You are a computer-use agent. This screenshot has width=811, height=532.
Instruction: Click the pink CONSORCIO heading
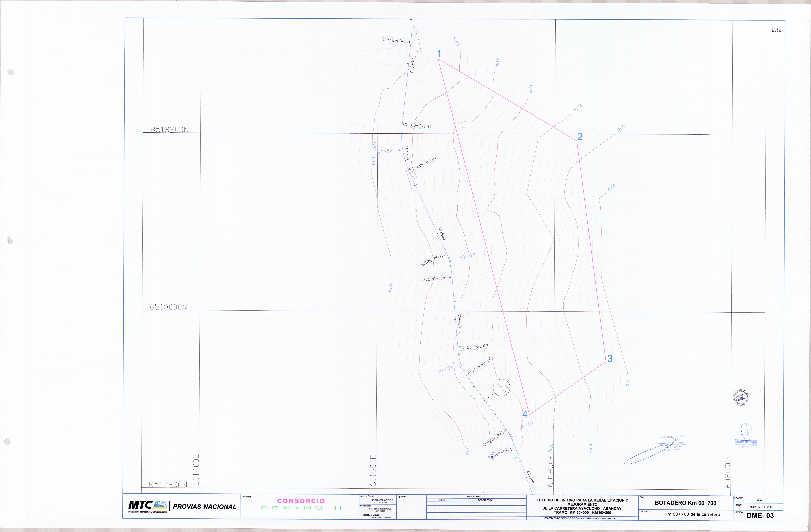coord(301,501)
